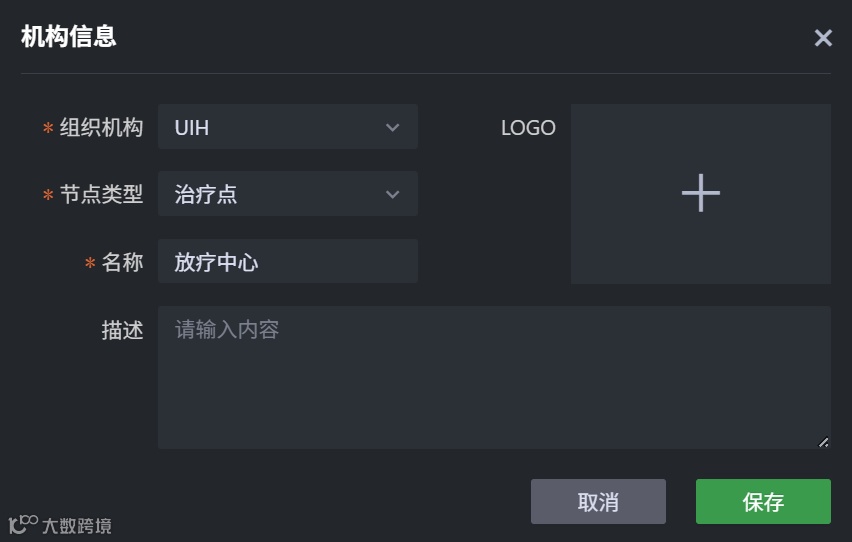
Task: Focus the 描述 textarea with placeholder 请输入内容
Action: (x=494, y=378)
